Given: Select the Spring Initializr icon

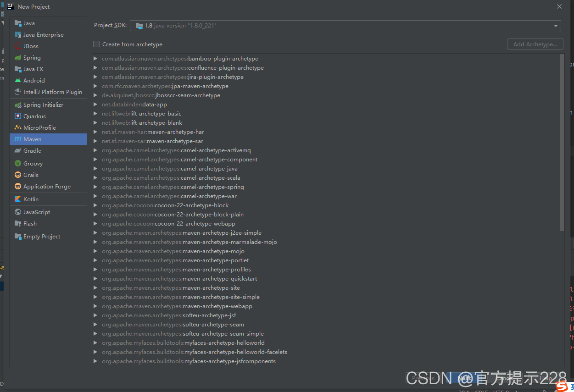Looking at the screenshot, I should (18, 105).
